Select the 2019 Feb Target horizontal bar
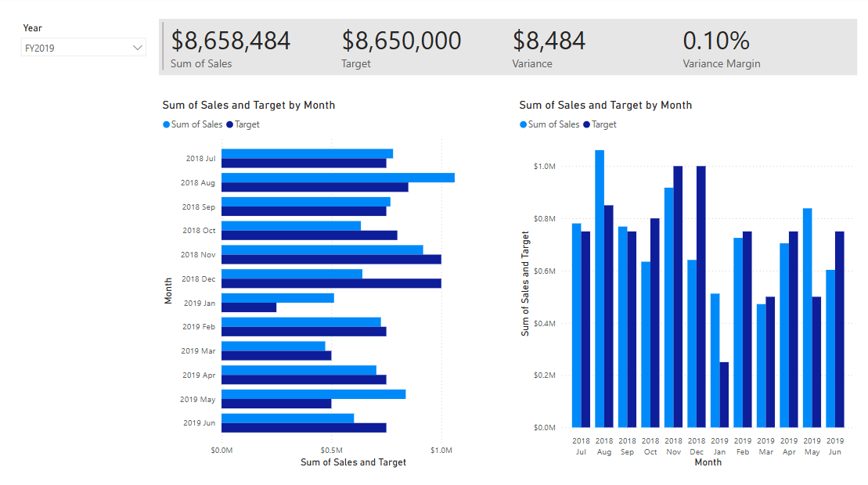This screenshot has height=485, width=868. point(304,332)
